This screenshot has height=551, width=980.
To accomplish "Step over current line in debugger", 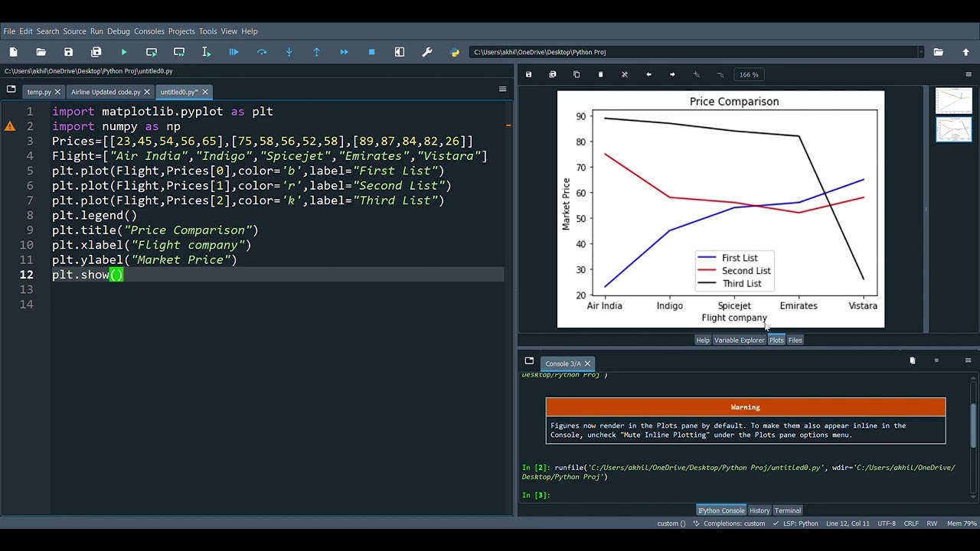I will [262, 52].
